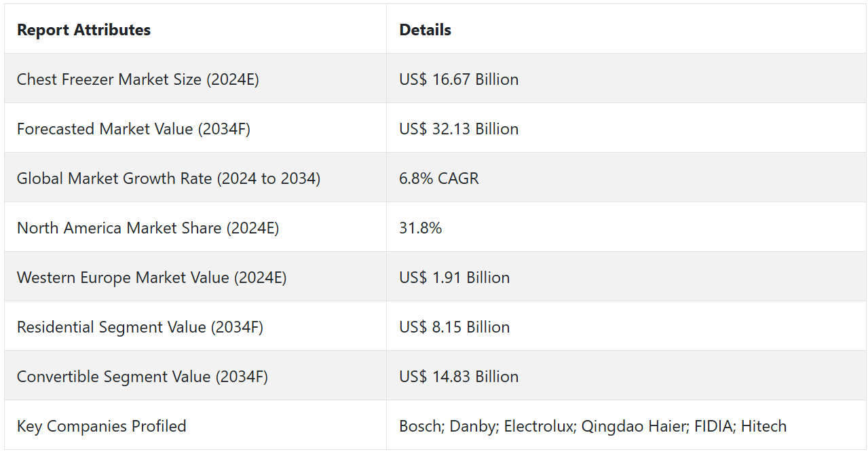
Task: Select the North America Market Share cell
Action: click(x=148, y=228)
